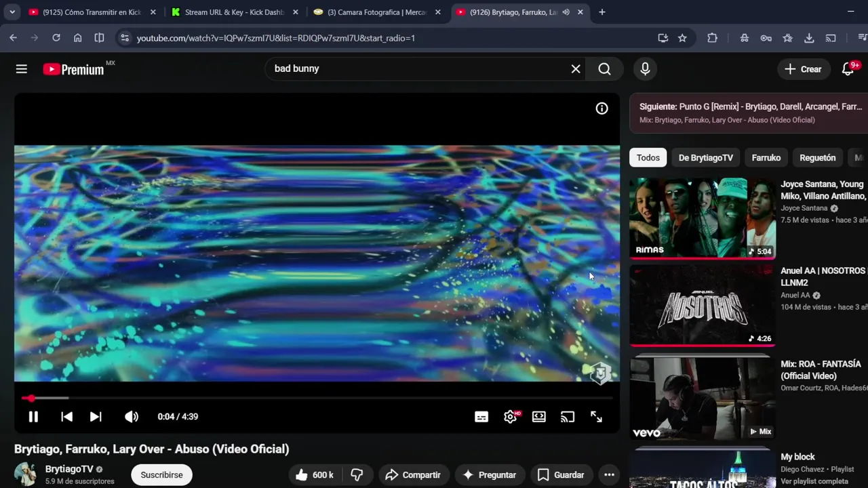
Task: Open Preguntar AI assistant
Action: [x=489, y=475]
